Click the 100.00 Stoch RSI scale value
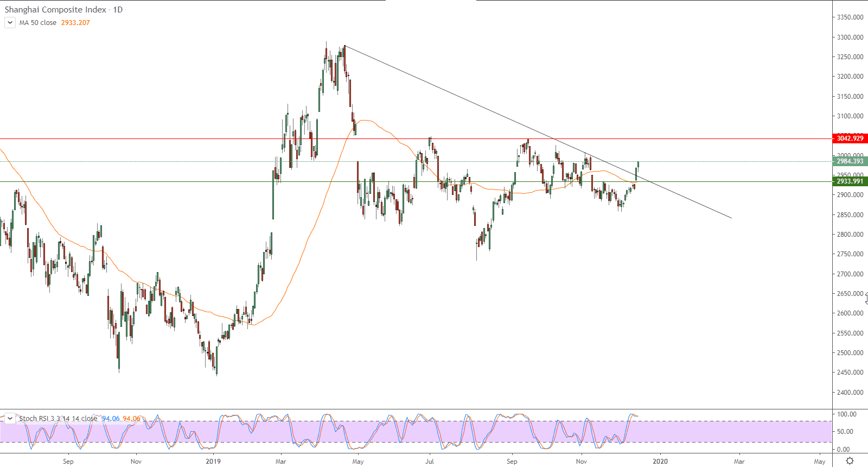Viewport: 868px width, 467px height. click(x=847, y=414)
